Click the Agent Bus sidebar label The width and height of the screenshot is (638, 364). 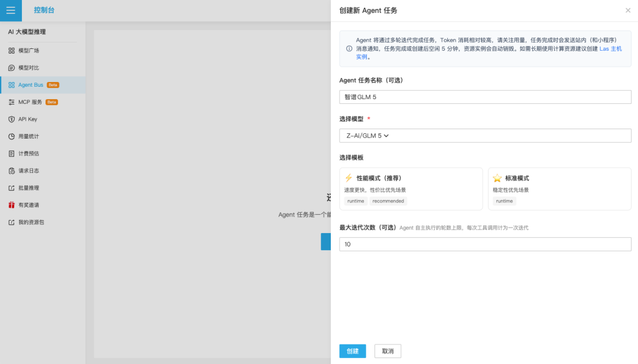coord(31,85)
